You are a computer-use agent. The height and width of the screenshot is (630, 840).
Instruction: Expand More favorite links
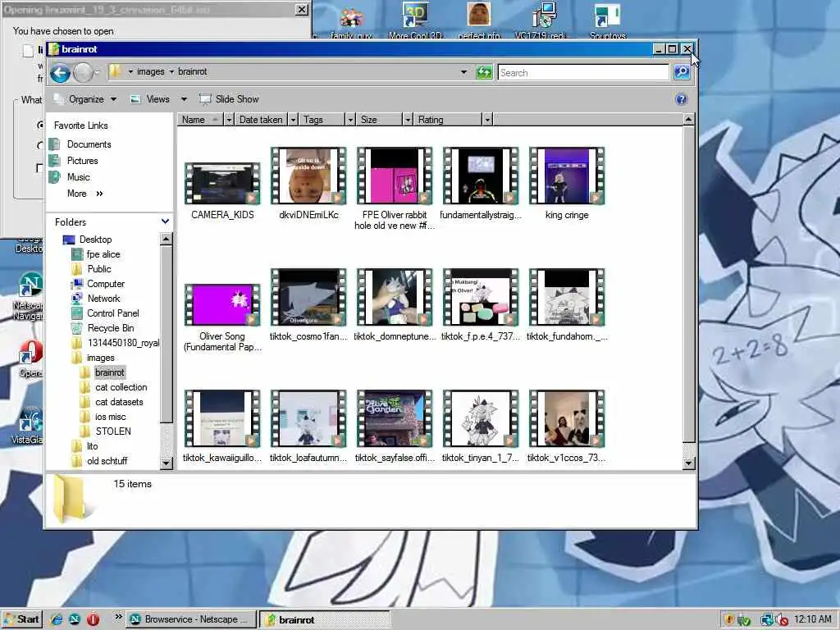click(x=84, y=194)
